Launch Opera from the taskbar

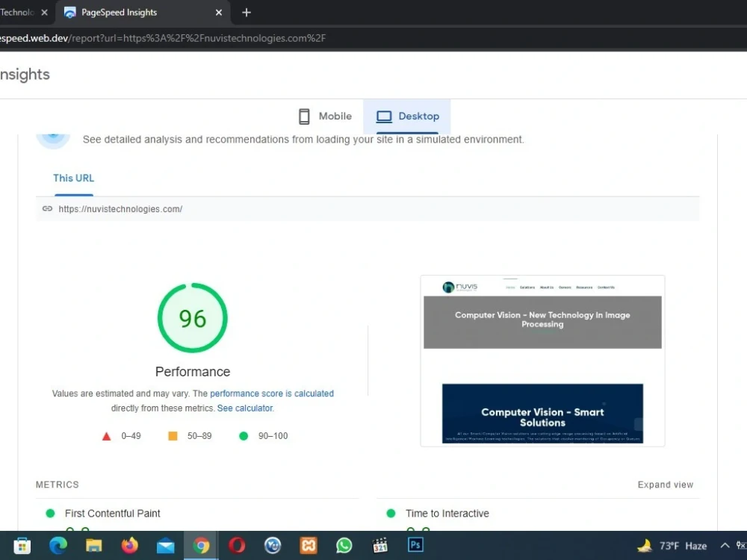pos(237,546)
